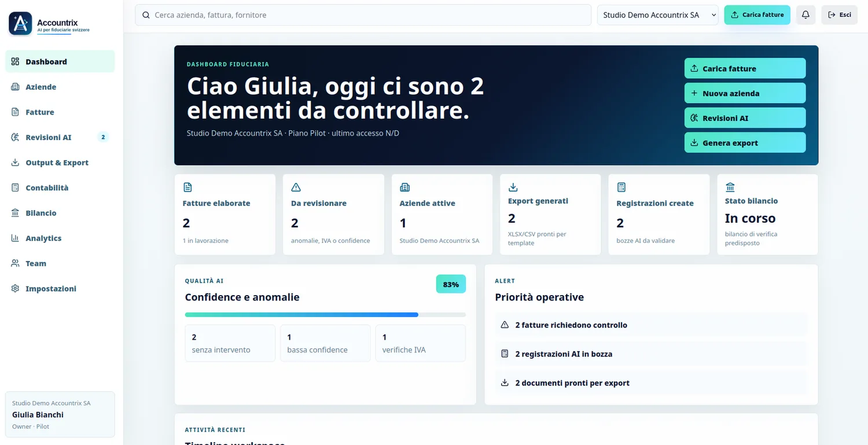Screen dimensions: 868x445
Task: Open alert 2 fatture richiedono controllo
Action: point(651,325)
